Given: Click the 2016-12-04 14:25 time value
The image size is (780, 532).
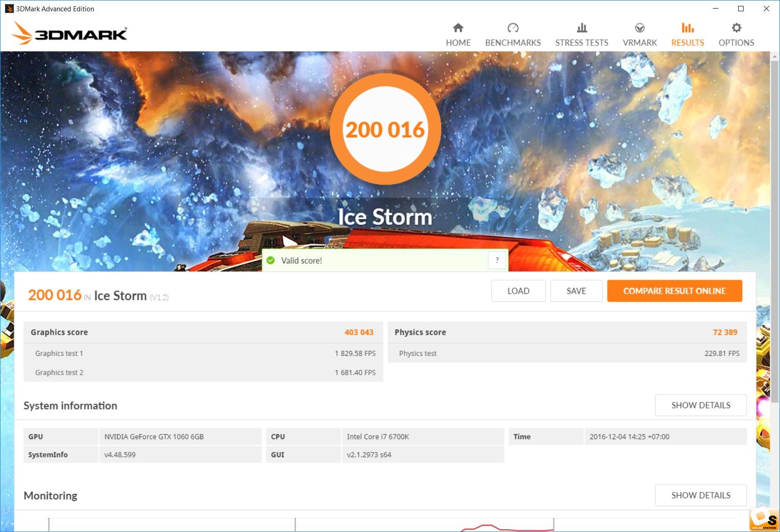Looking at the screenshot, I should point(630,437).
